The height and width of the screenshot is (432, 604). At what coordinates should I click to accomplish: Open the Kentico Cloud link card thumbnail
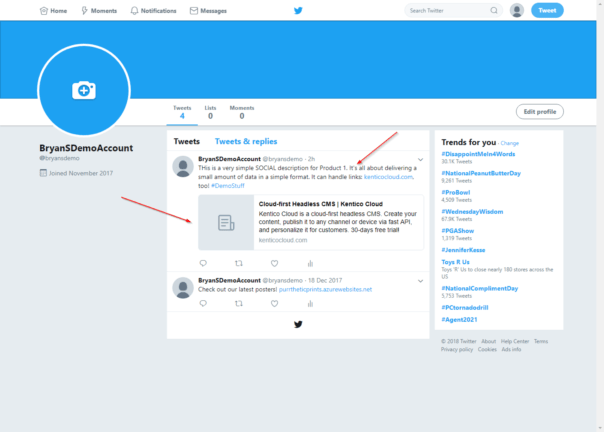pyautogui.click(x=226, y=223)
